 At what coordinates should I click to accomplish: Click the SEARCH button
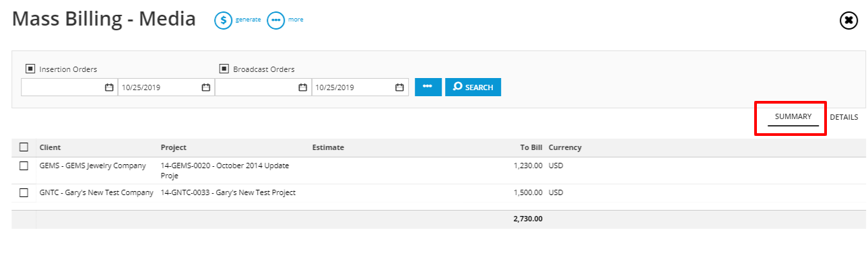click(473, 87)
